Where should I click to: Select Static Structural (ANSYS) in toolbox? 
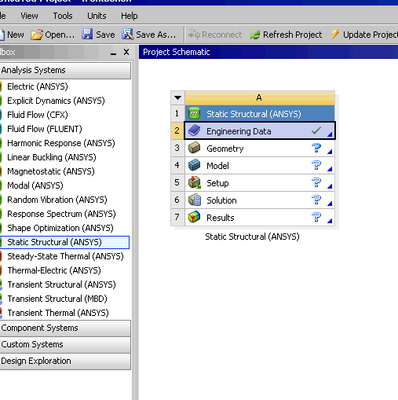(x=64, y=242)
